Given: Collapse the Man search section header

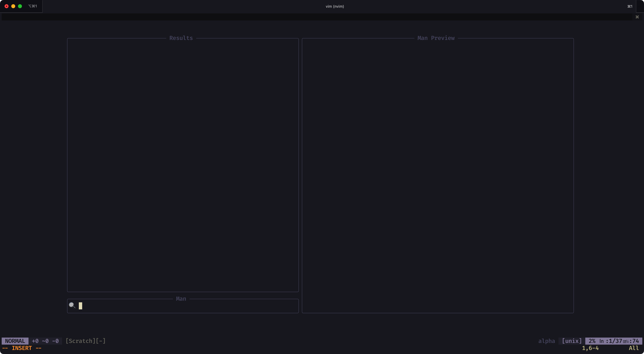Looking at the screenshot, I should point(181,299).
